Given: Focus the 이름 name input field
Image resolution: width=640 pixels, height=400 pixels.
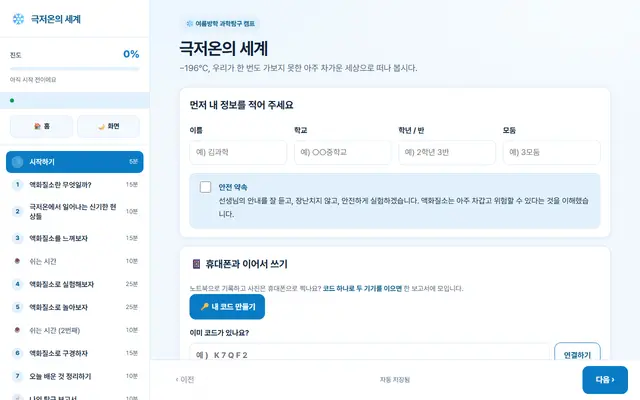Looking at the screenshot, I should (x=238, y=152).
